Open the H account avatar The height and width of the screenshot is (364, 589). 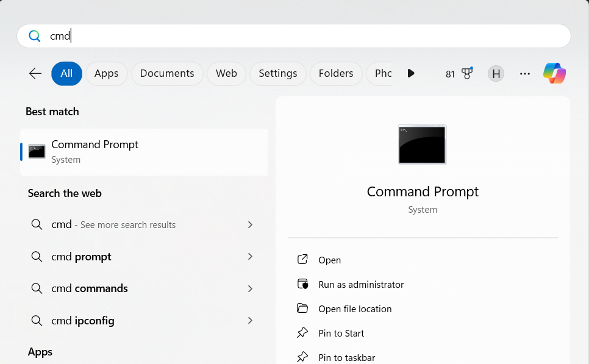point(496,74)
